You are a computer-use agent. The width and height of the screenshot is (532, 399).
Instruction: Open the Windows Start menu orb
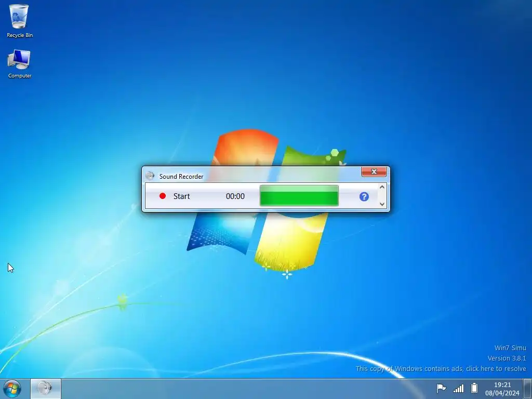[x=12, y=389]
